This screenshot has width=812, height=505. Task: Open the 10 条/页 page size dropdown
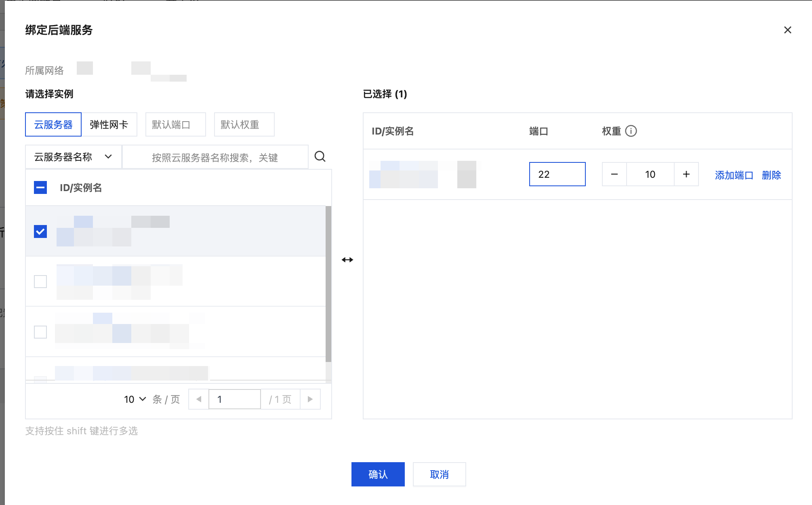pyautogui.click(x=135, y=399)
